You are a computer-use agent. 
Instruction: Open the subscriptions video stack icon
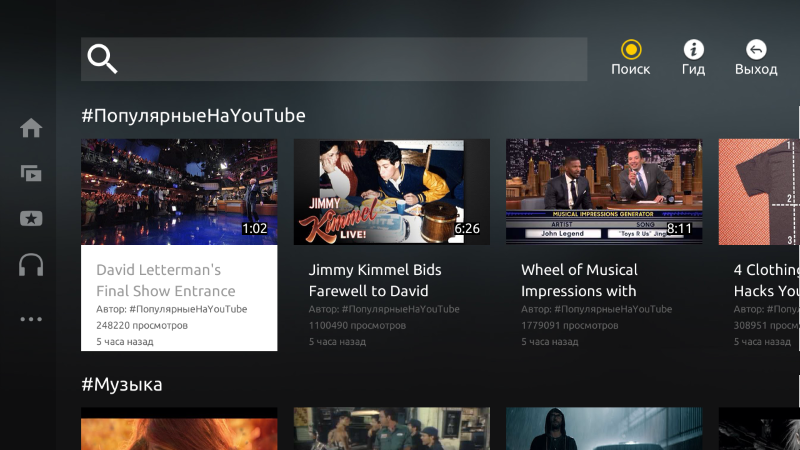(31, 173)
